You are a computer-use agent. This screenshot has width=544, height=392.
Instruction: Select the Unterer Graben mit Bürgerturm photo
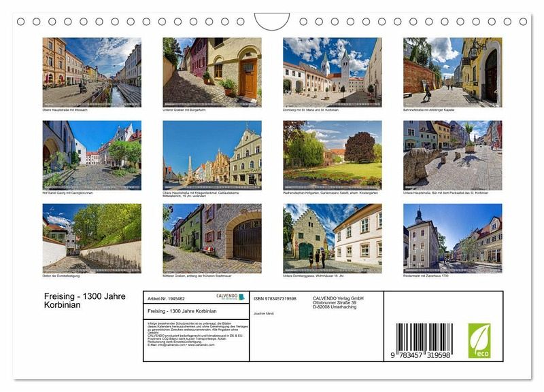[x=212, y=71]
